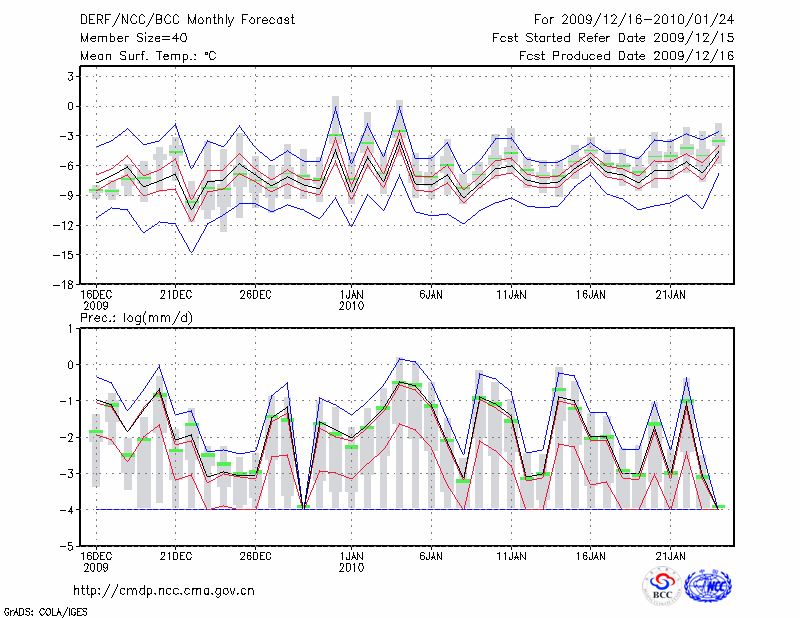Select 16JAN on the temperature chart axis

(591, 295)
